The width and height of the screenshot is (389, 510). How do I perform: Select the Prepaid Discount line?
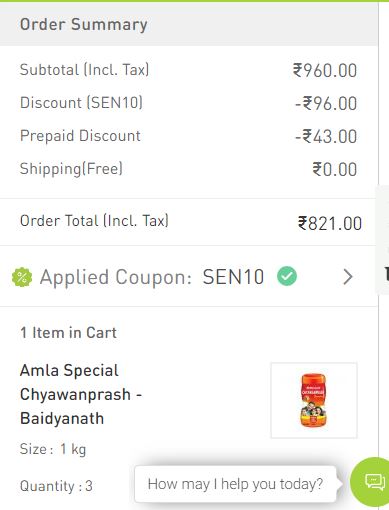(189, 136)
